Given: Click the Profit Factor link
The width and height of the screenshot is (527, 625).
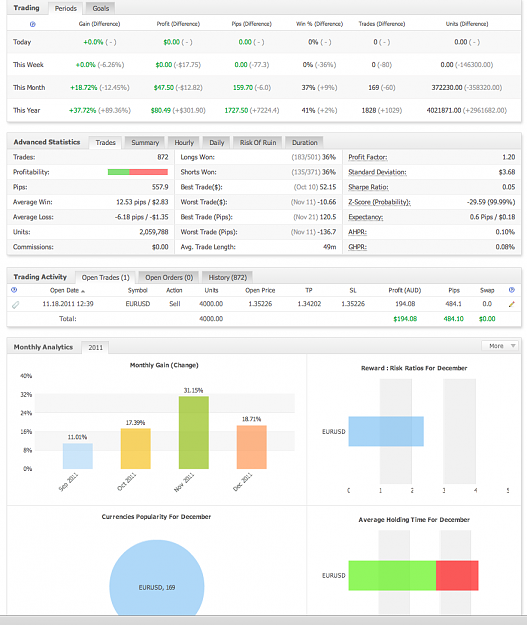Looking at the screenshot, I should (x=368, y=157).
